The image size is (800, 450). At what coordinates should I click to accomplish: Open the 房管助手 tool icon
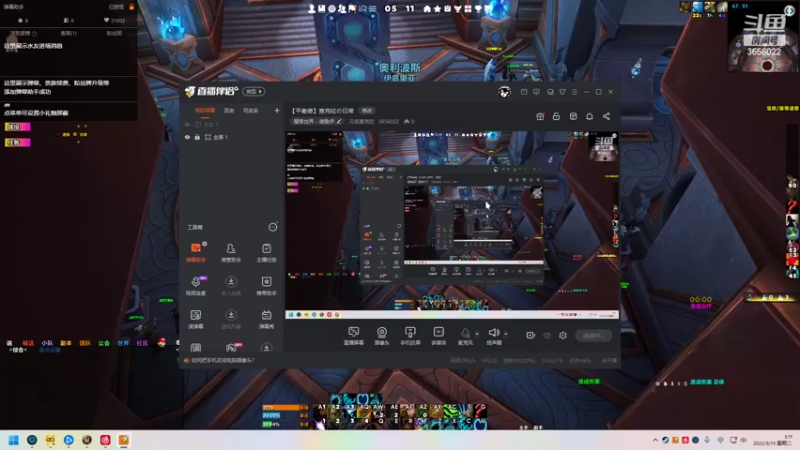[231, 253]
